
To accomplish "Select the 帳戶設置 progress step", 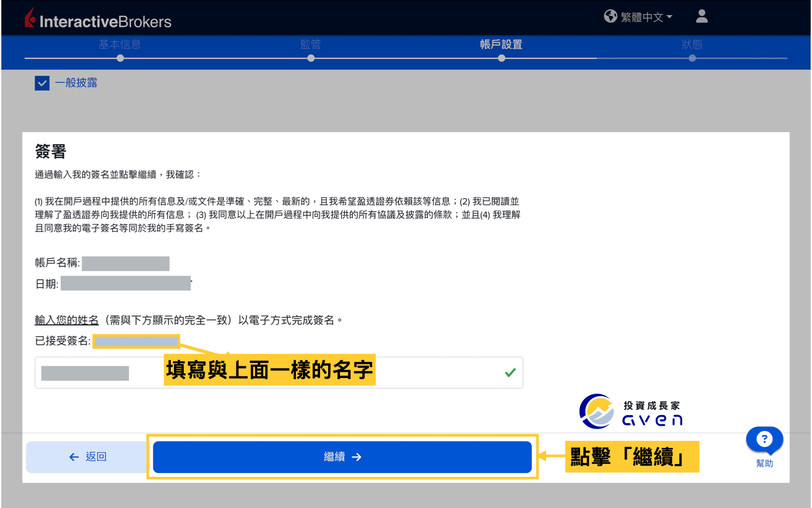I will tap(501, 45).
